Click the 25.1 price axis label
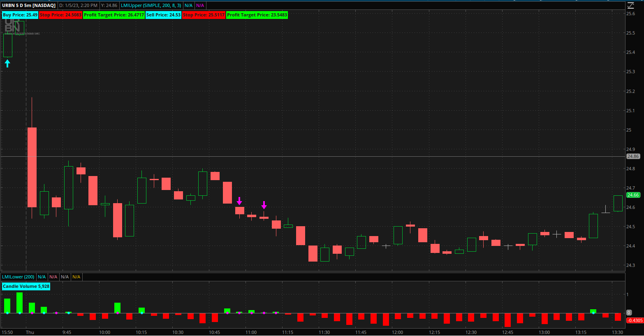The image size is (644, 336). click(630, 111)
